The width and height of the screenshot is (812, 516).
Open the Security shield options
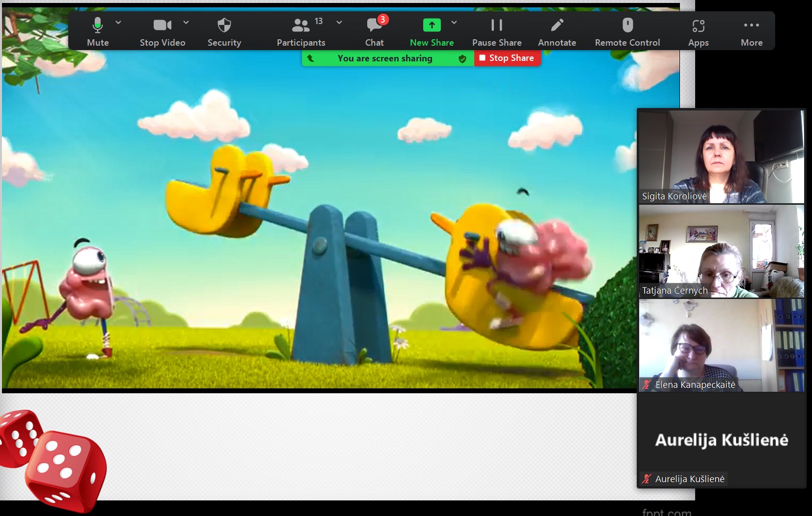coord(224,31)
